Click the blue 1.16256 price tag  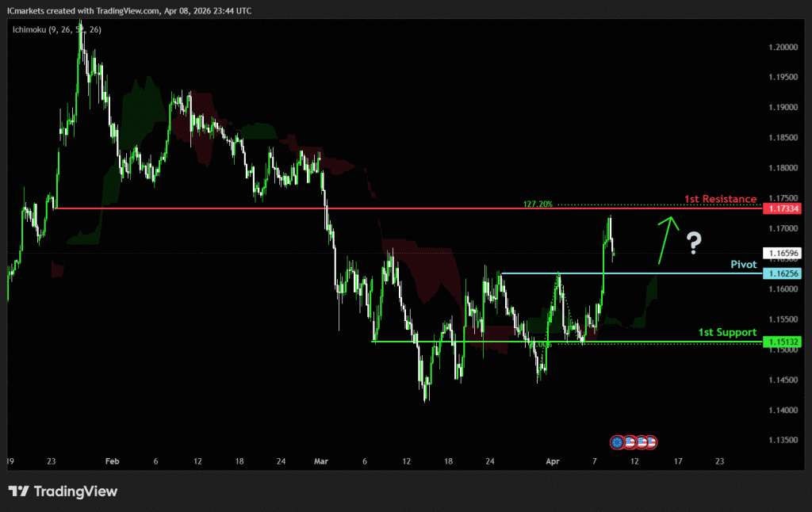(x=782, y=273)
